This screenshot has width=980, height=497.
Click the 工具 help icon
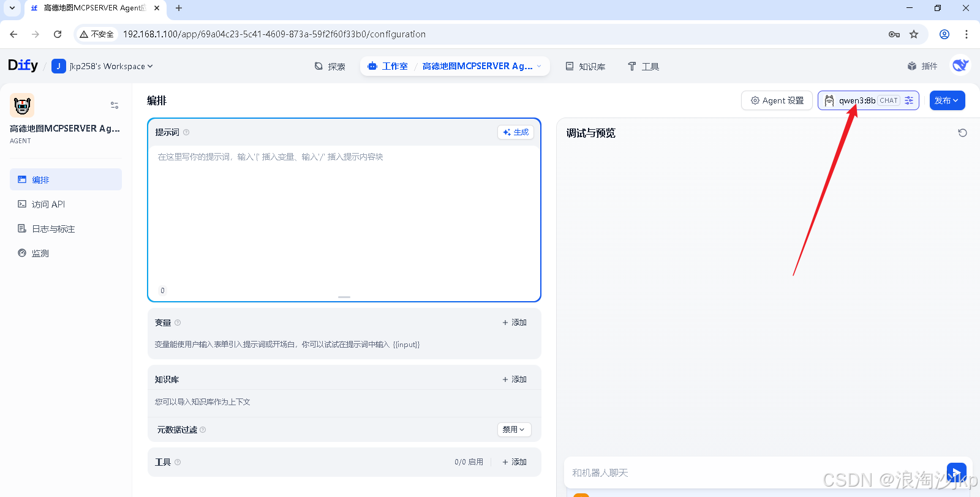tap(178, 462)
